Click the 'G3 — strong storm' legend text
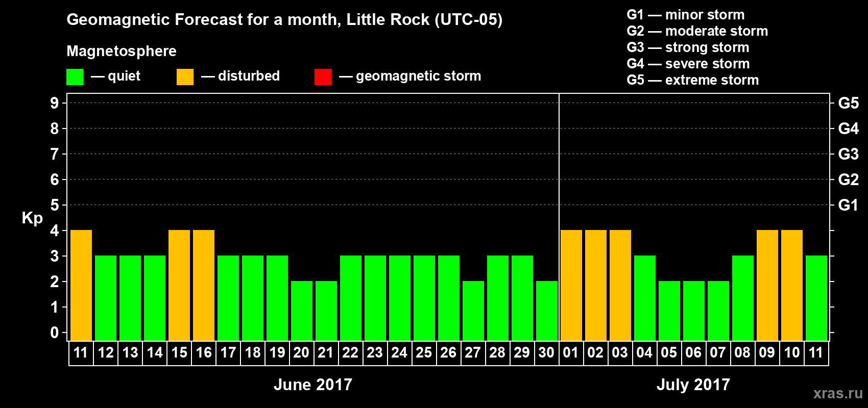The width and height of the screenshot is (868, 408). pos(688,47)
